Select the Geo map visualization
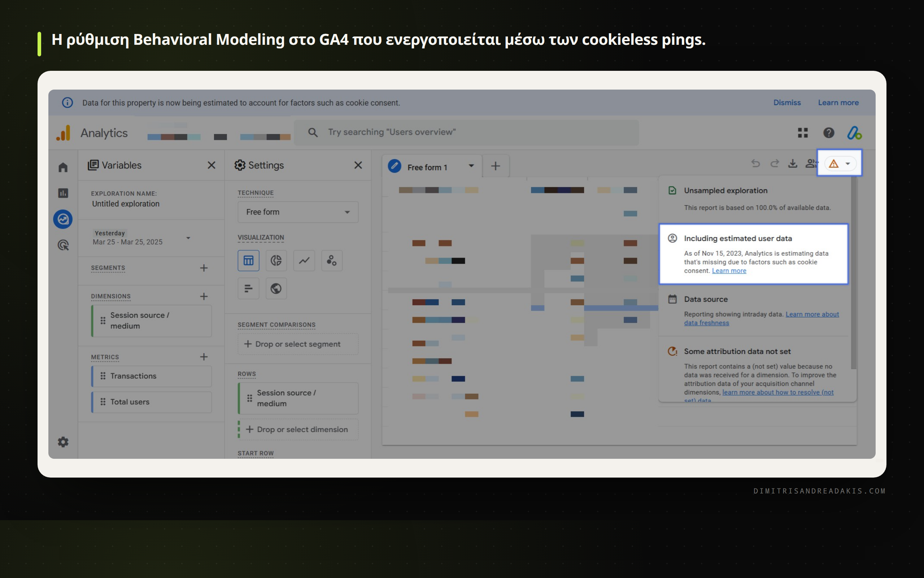924x578 pixels. pyautogui.click(x=276, y=288)
